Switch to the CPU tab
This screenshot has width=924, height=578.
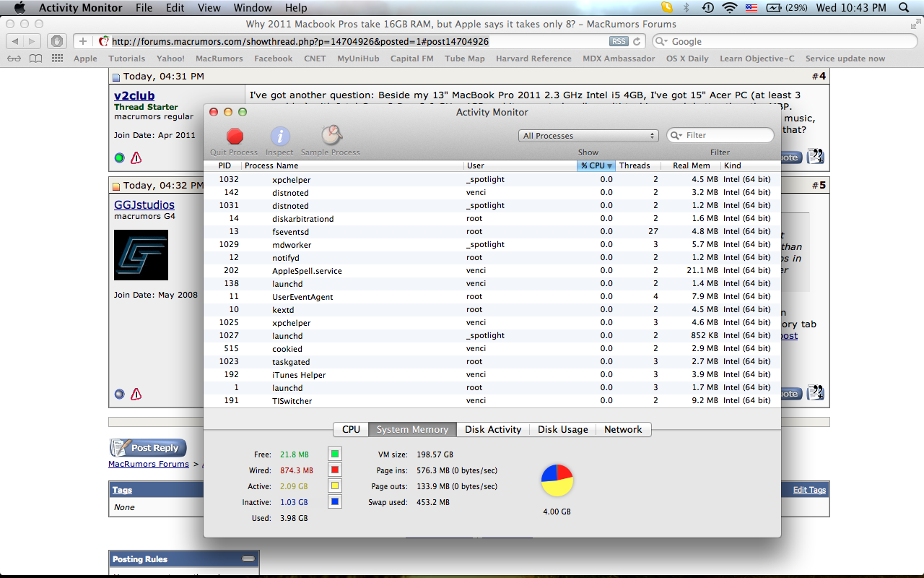tap(351, 429)
